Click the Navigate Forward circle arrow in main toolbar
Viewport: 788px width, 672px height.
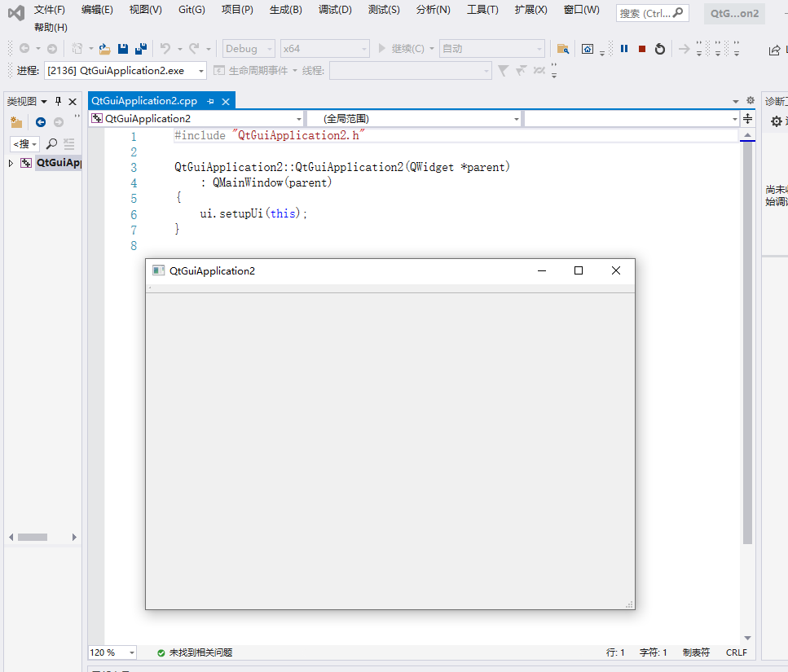tap(52, 49)
